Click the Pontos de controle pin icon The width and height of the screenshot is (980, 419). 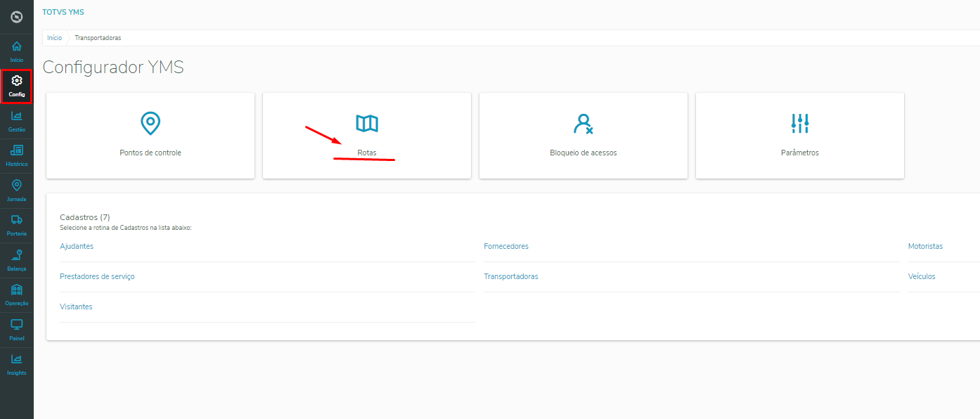150,123
